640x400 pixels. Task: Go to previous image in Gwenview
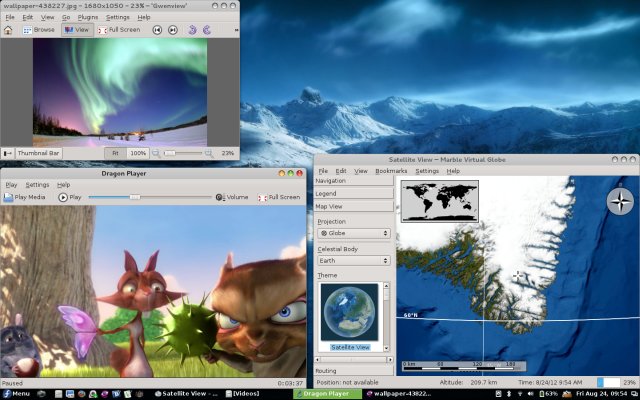tap(158, 30)
